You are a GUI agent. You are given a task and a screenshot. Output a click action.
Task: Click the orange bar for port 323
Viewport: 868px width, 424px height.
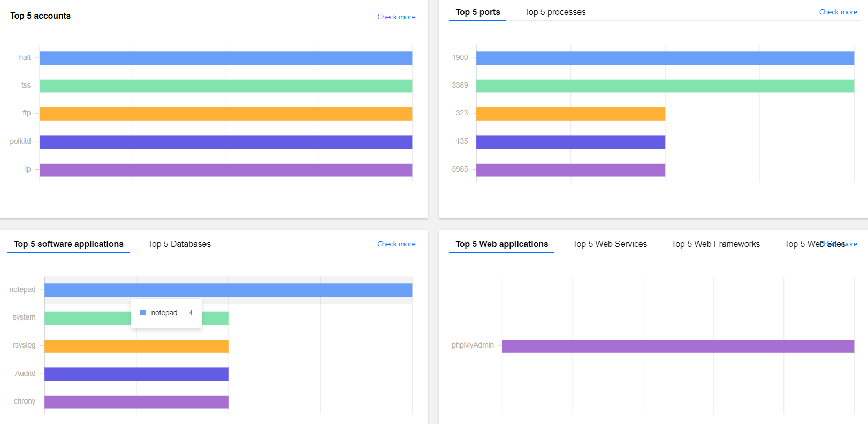click(570, 114)
